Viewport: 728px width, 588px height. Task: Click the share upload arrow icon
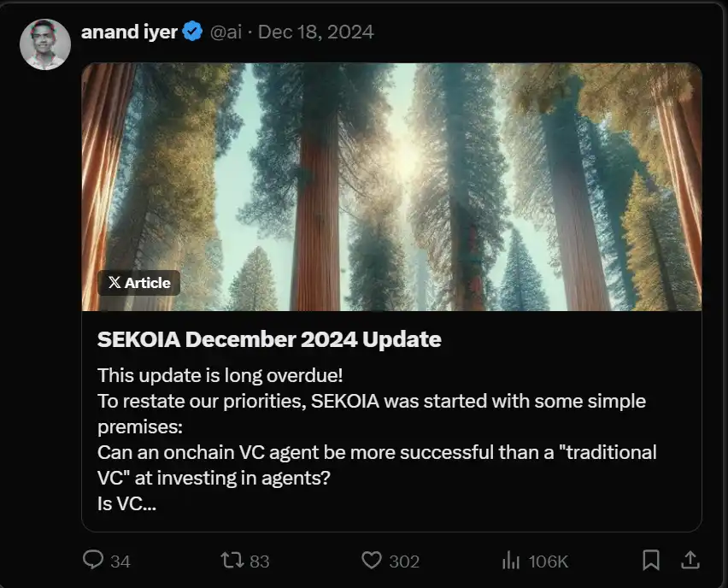tap(690, 561)
